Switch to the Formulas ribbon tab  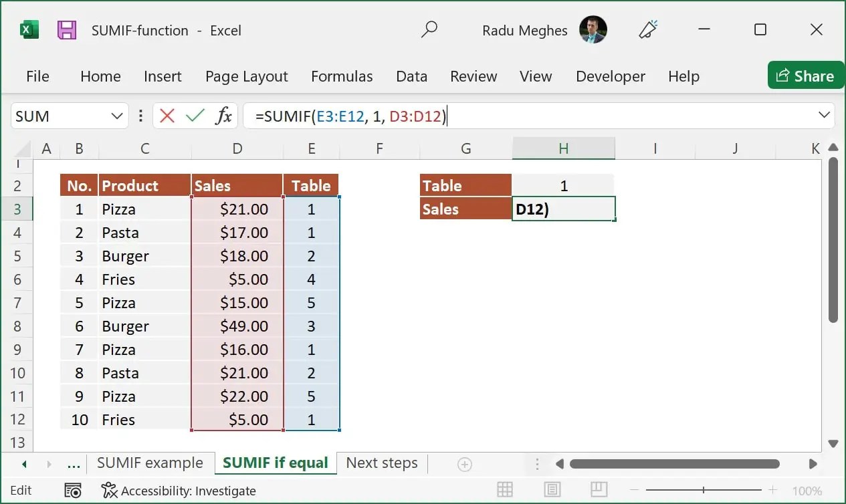click(x=342, y=76)
